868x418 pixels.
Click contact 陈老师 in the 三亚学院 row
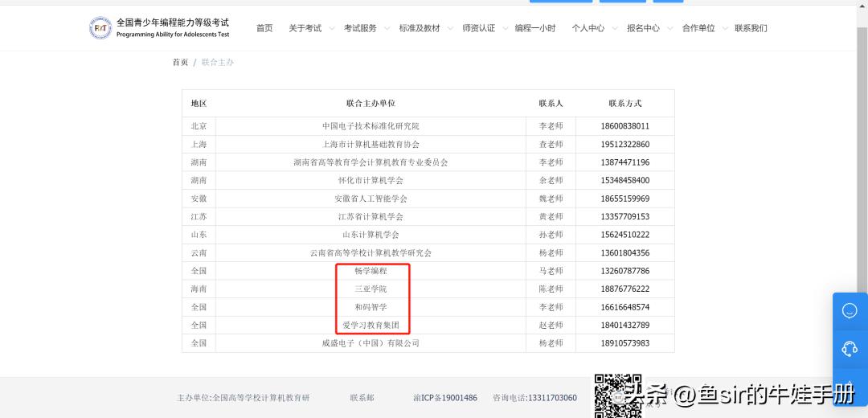pos(551,289)
